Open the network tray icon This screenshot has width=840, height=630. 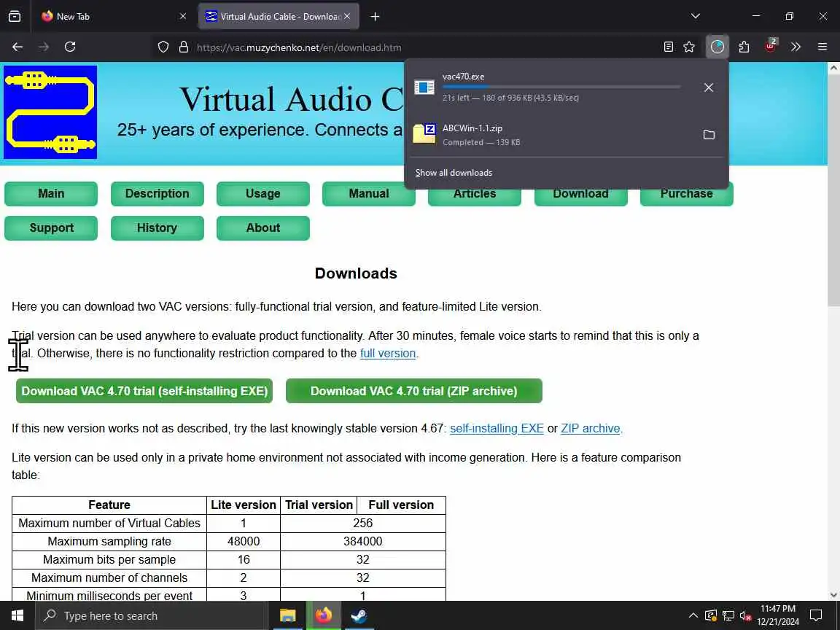click(728, 615)
